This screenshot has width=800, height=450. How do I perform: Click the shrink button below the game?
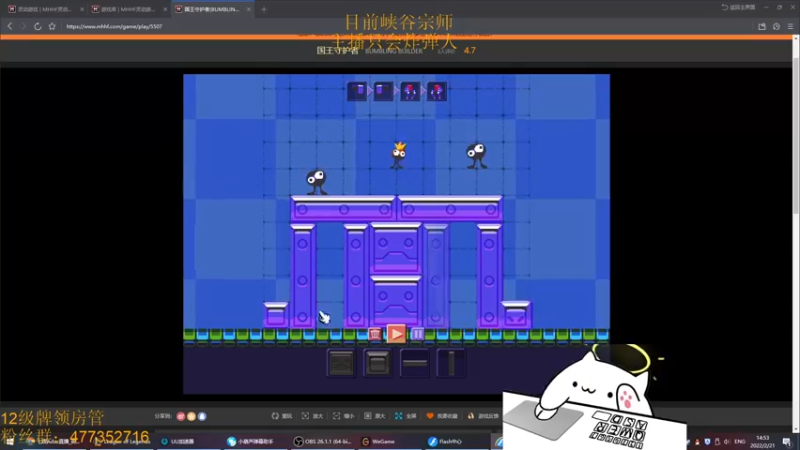(343, 416)
